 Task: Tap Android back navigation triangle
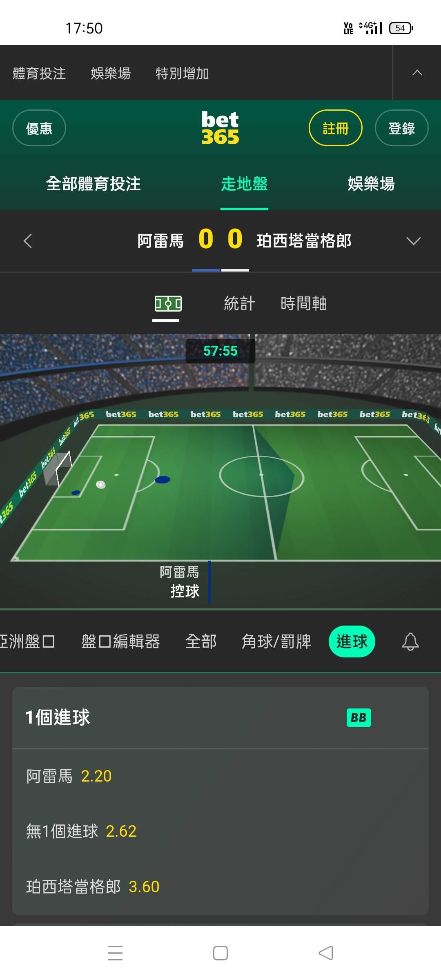(x=326, y=953)
